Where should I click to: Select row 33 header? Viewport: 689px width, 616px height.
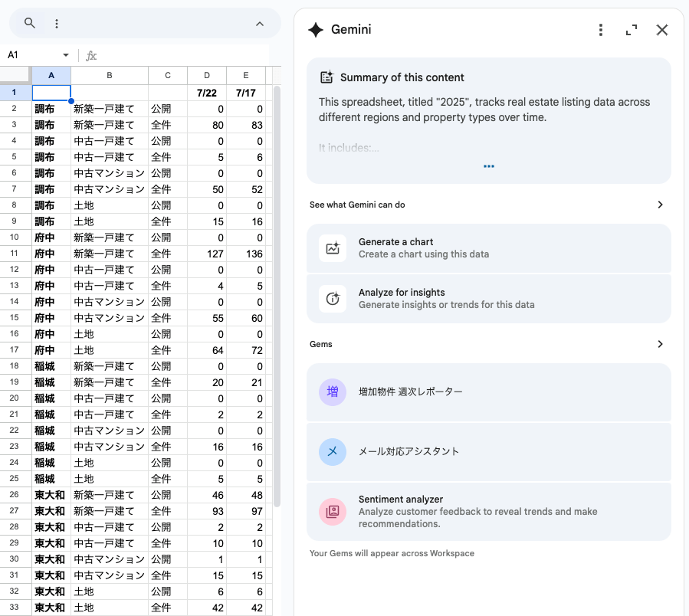(x=16, y=608)
